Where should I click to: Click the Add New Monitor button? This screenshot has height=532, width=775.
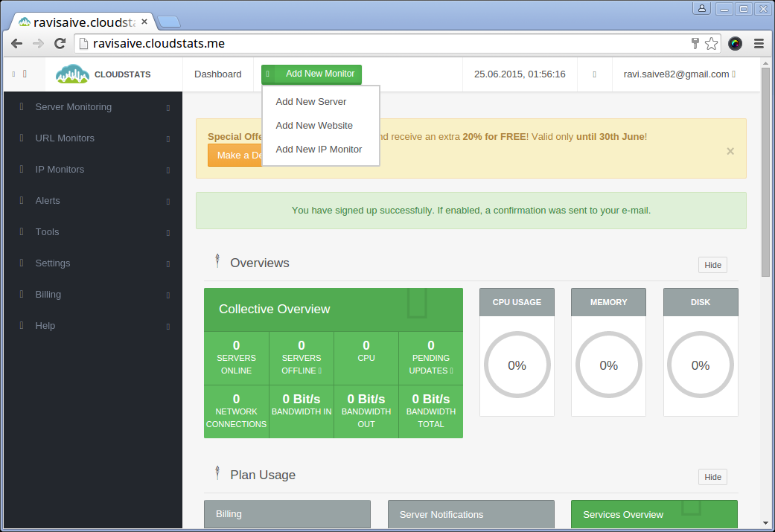311,74
